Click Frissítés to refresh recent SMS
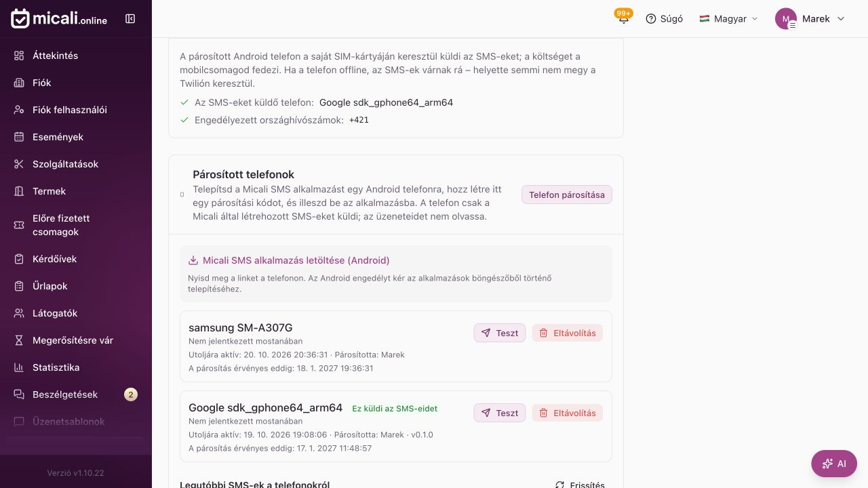This screenshot has height=488, width=868. (x=580, y=485)
